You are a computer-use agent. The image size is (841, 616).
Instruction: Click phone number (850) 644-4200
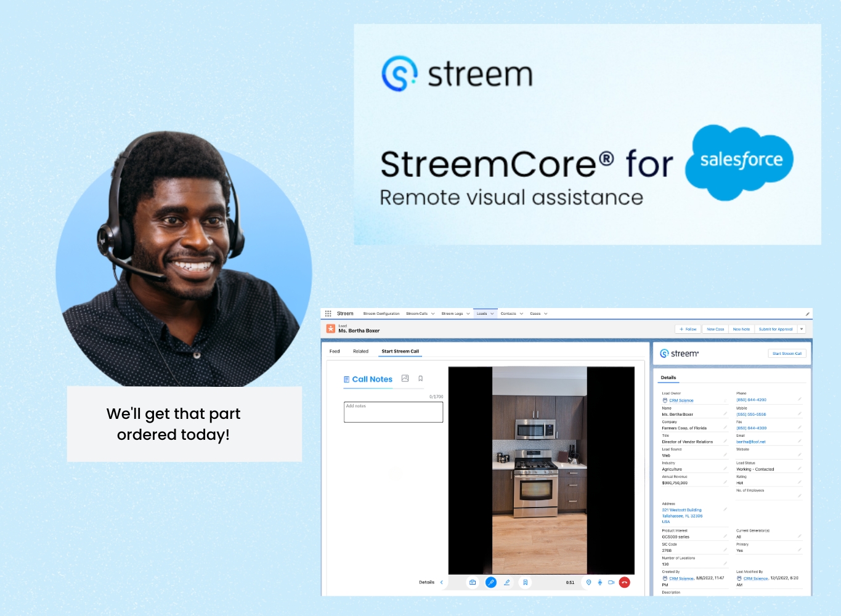point(751,400)
